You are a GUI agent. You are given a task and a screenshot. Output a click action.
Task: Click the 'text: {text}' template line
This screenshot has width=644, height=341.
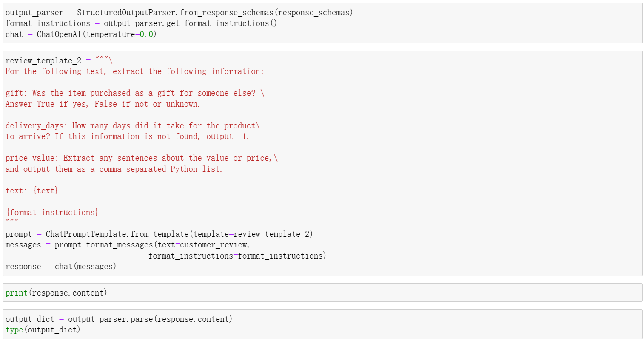(32, 191)
